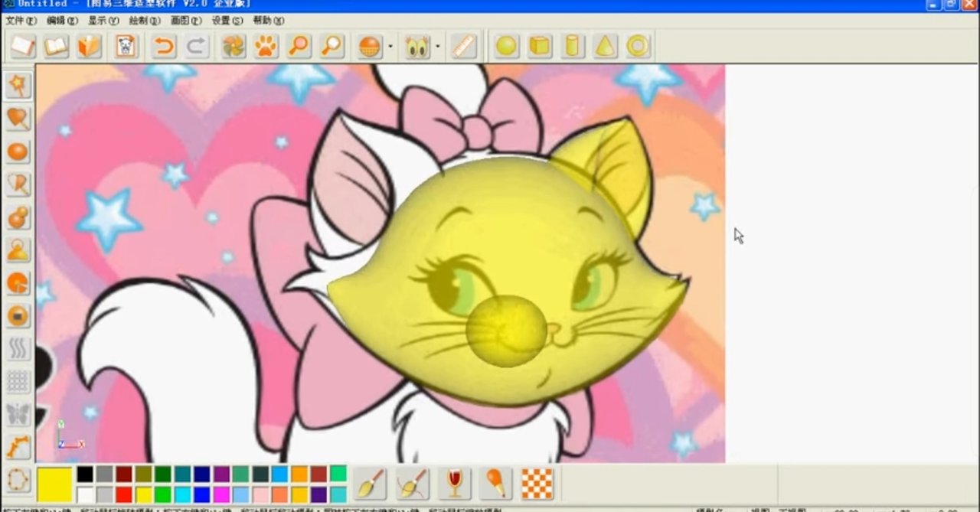Click the large current yellow color swatch
The image size is (980, 512).
pyautogui.click(x=54, y=484)
